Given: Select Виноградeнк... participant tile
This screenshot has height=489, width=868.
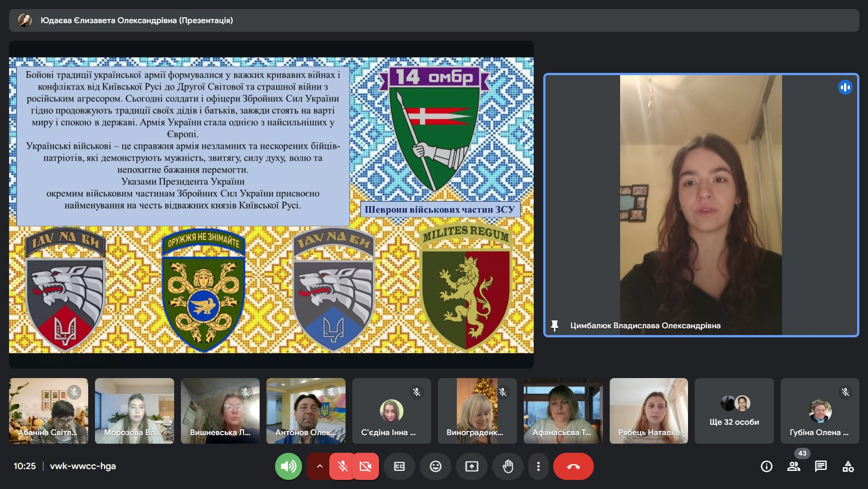Looking at the screenshot, I should (477, 411).
